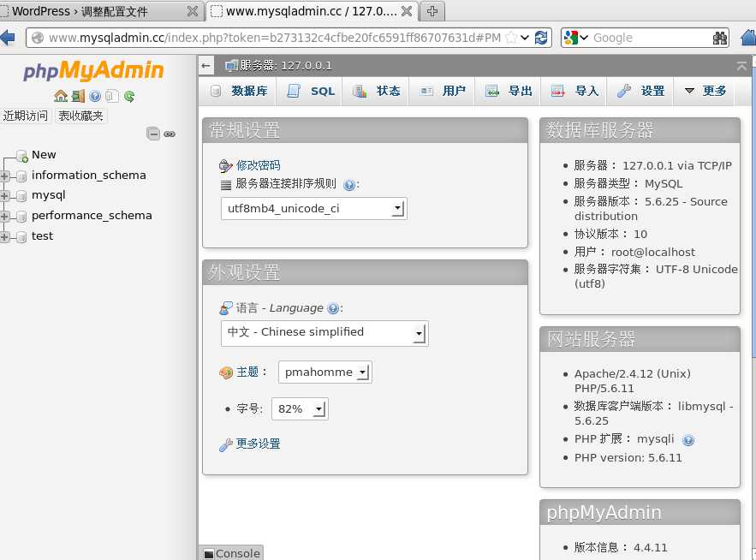
Task: Open the 导入 (Import) tab
Action: click(574, 91)
